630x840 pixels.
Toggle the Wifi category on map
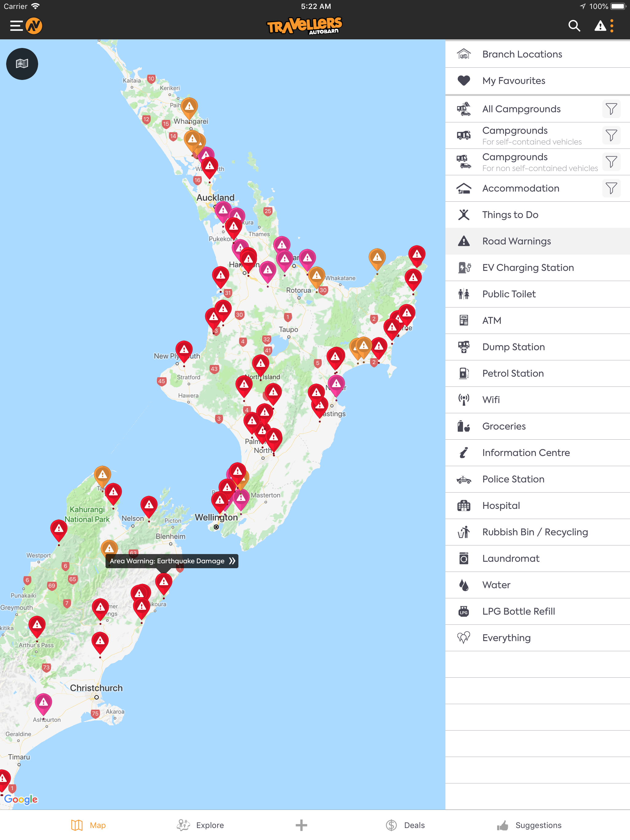coord(491,400)
